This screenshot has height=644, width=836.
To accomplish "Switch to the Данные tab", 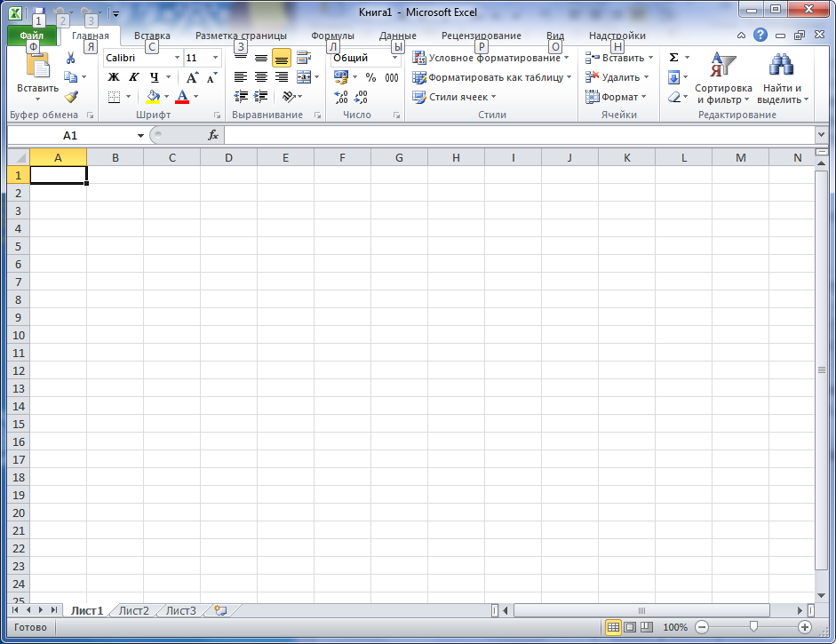I will [x=398, y=36].
